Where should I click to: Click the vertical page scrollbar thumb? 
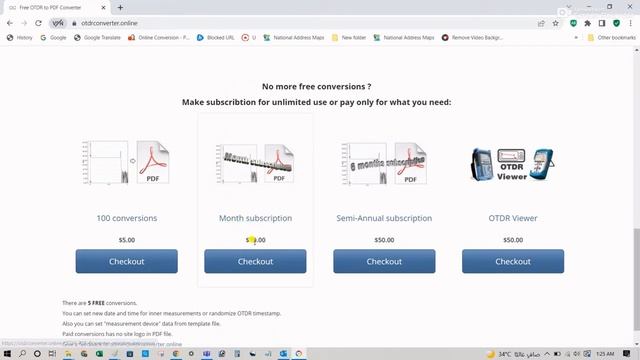636,279
